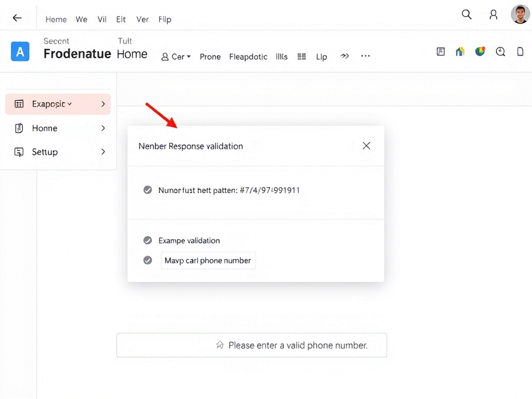Screen dimensions: 532x399
Task: Toggle checkbox beside Mavp carl phone number
Action: point(148,260)
